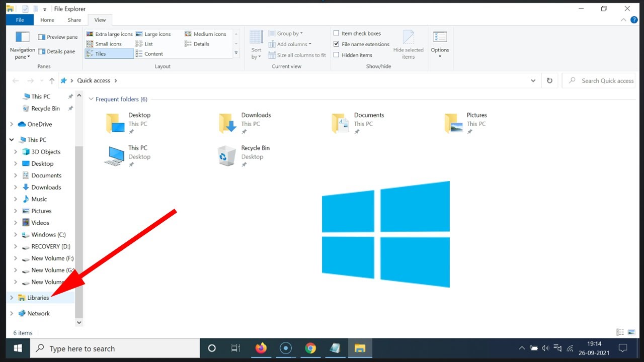Click Hide selected items
Viewport: 644px width, 362px height.
(408, 44)
